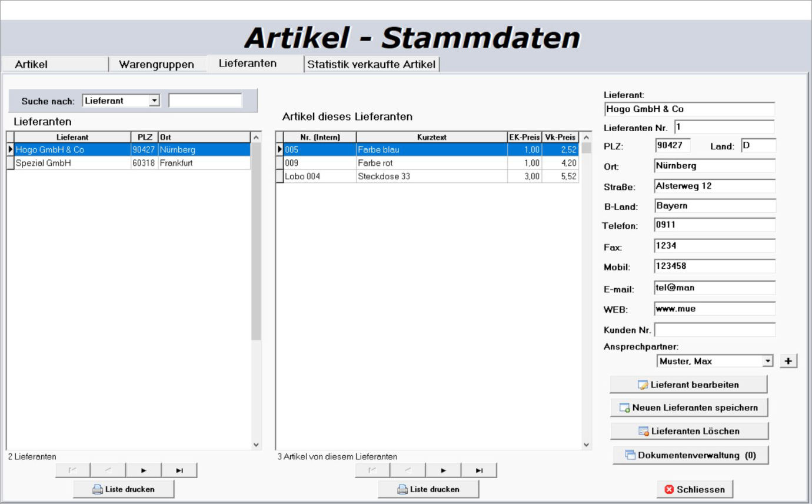Open Dokumentenverwaltung (0)
Viewport: 812px width, 504px height.
click(690, 455)
